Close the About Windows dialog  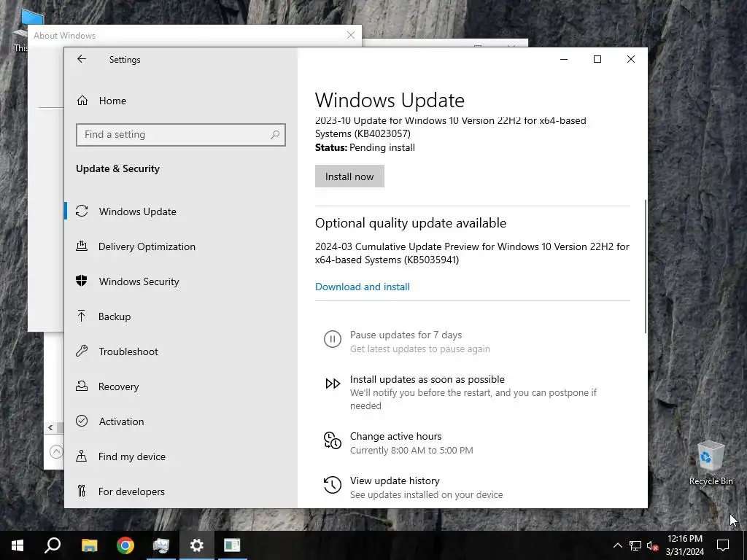point(351,35)
